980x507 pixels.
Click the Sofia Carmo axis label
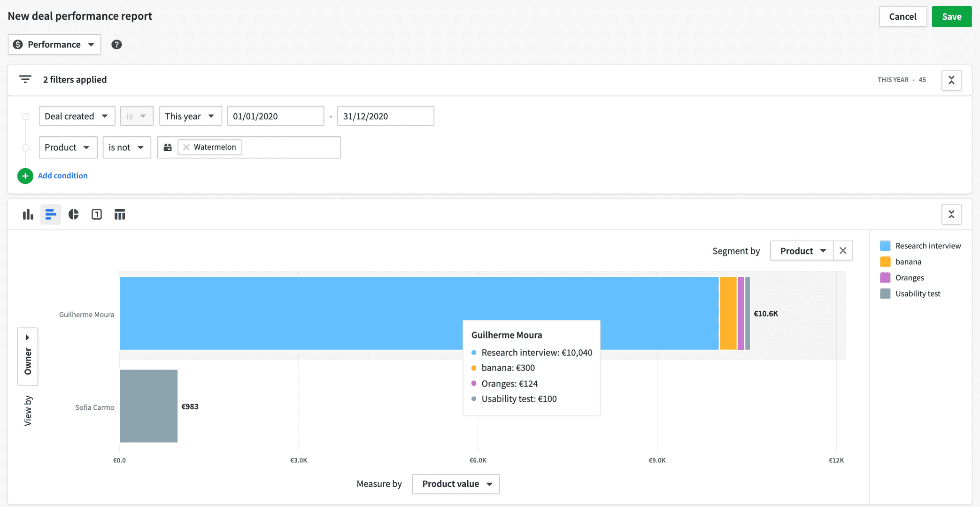[94, 407]
